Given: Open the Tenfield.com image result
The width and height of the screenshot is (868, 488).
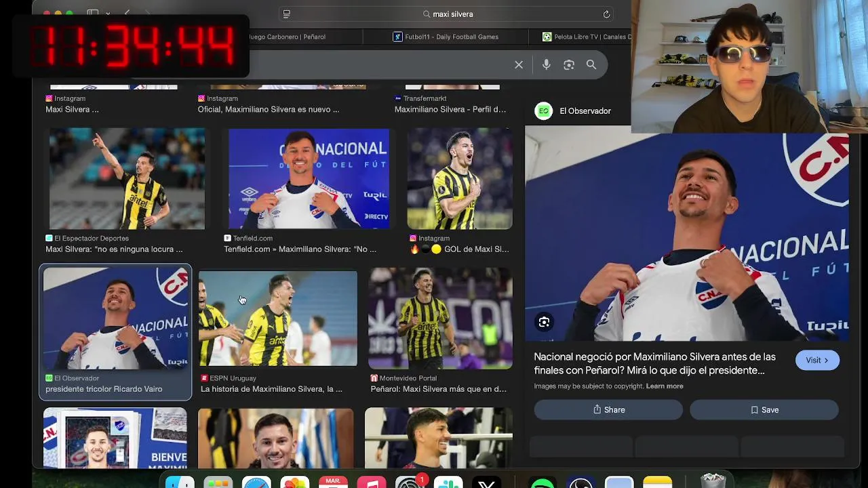Looking at the screenshot, I should (309, 178).
